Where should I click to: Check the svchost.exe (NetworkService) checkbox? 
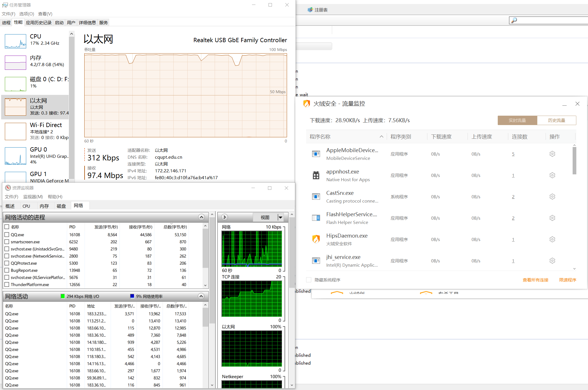[7, 256]
